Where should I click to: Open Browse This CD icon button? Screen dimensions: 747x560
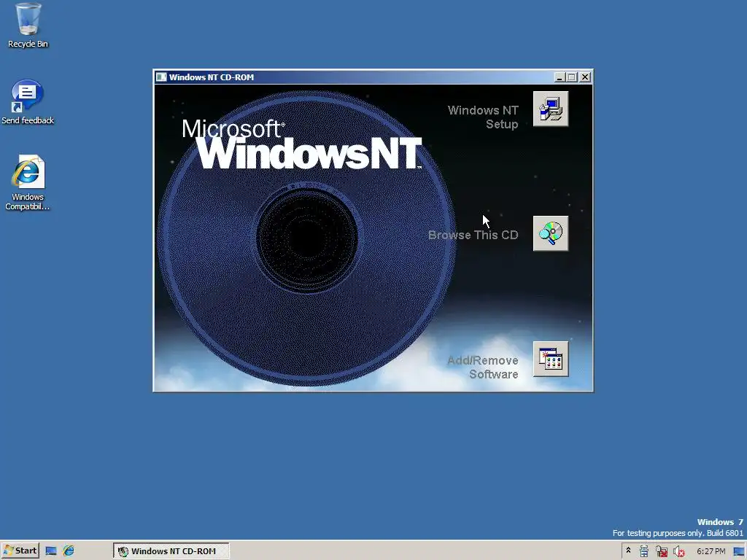(551, 233)
